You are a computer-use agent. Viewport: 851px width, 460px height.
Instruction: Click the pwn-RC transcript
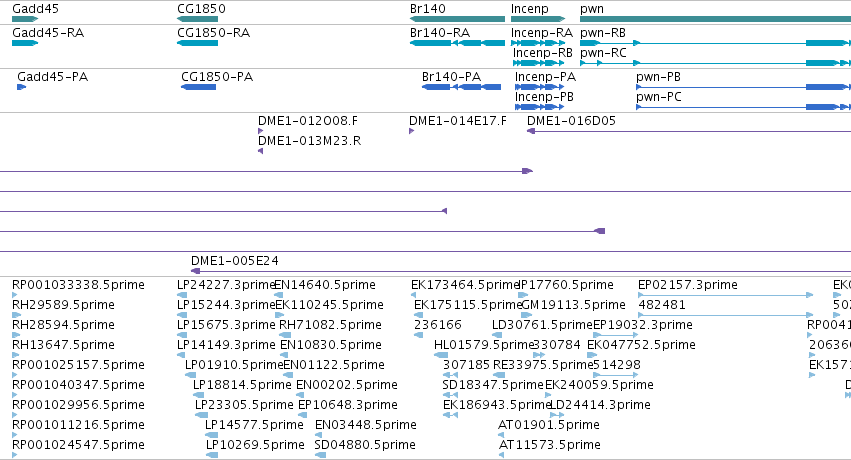pyautogui.click(x=715, y=63)
